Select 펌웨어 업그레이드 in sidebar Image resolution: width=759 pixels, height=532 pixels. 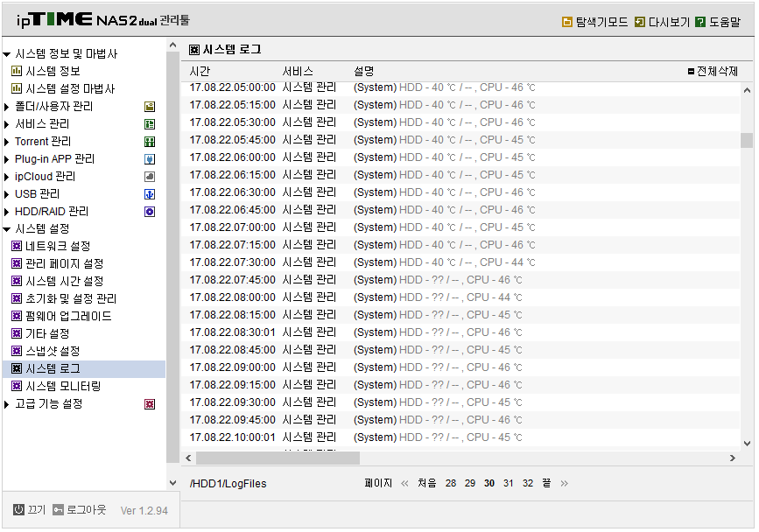[68, 316]
